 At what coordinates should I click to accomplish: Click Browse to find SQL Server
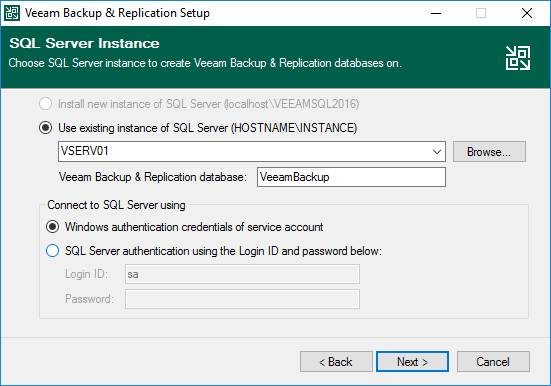pos(489,152)
